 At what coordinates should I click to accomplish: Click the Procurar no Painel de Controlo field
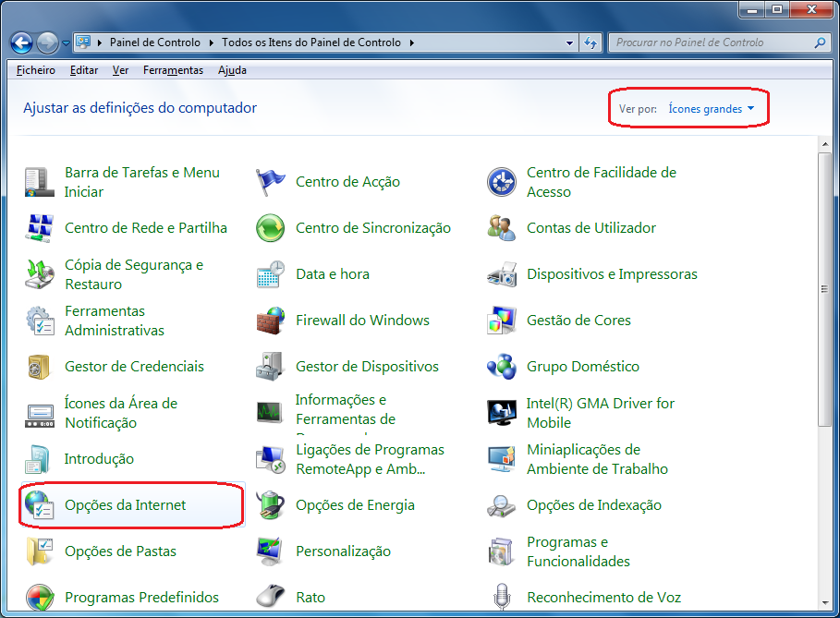click(712, 42)
